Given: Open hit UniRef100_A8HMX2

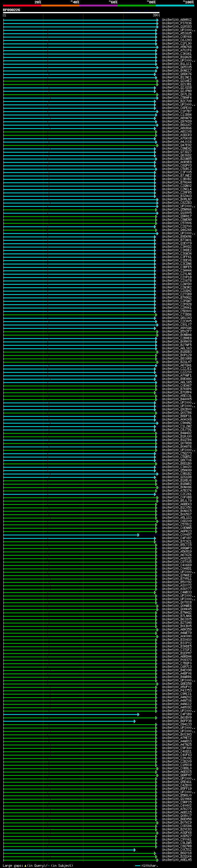Looking at the screenshot, I should (177, 20).
